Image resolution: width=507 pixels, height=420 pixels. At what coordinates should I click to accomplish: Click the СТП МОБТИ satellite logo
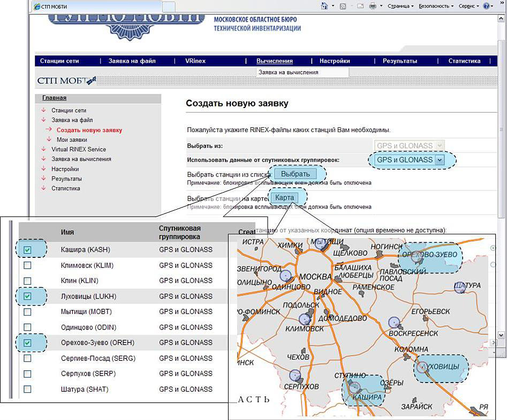67,80
